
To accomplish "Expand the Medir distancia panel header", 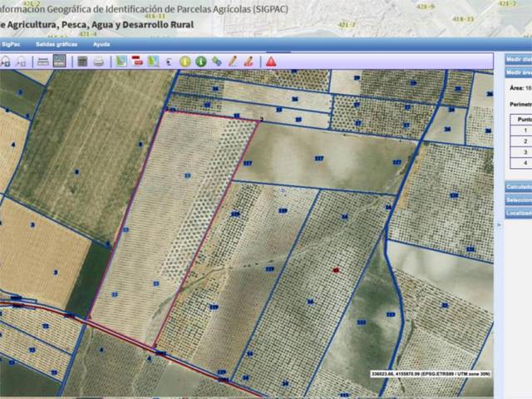I will click(x=518, y=60).
